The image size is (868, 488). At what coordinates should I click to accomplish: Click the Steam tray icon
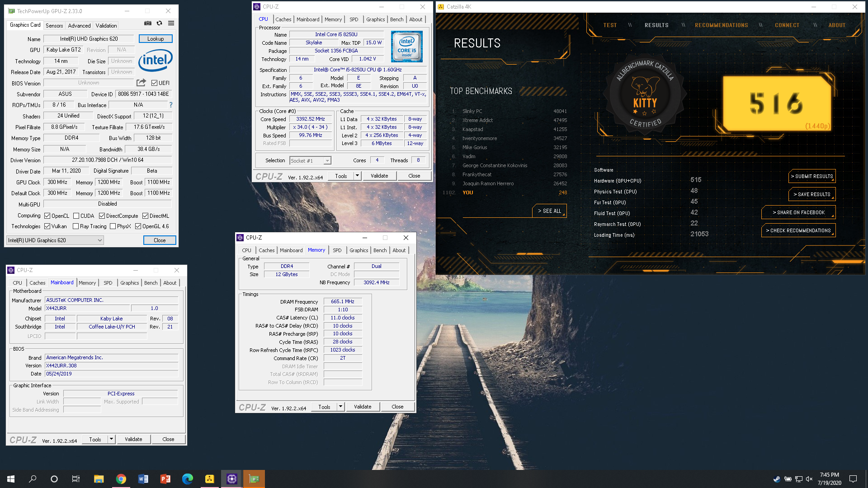click(x=777, y=479)
